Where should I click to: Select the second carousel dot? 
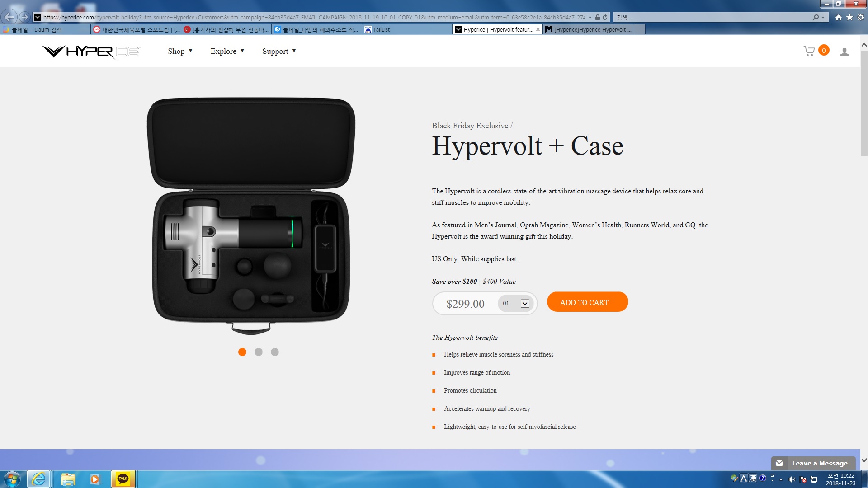(259, 352)
